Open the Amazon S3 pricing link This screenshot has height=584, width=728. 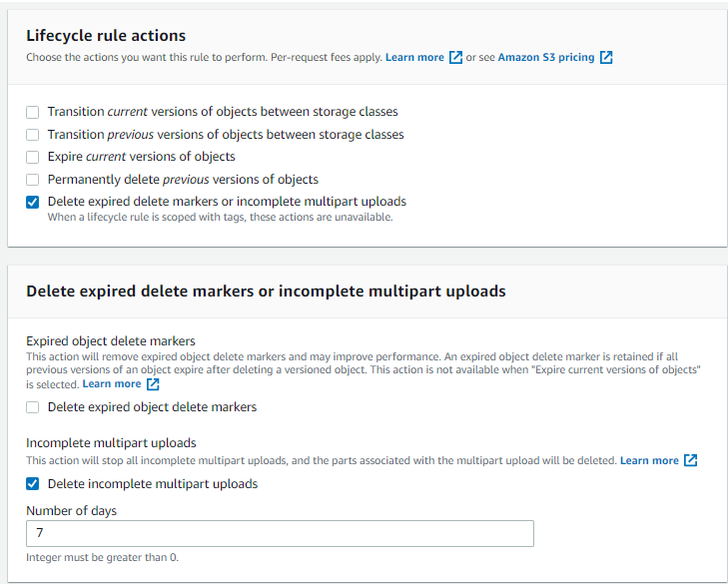pos(546,57)
